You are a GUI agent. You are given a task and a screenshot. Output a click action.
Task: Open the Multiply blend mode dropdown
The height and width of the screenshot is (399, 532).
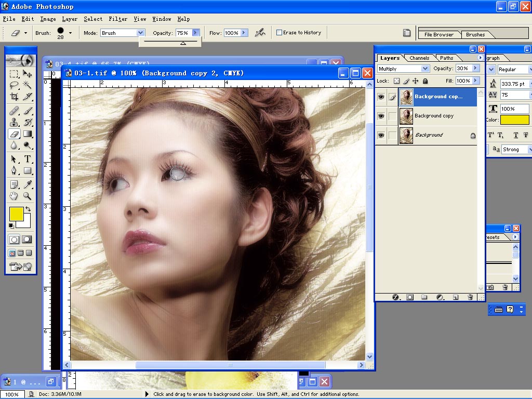425,69
